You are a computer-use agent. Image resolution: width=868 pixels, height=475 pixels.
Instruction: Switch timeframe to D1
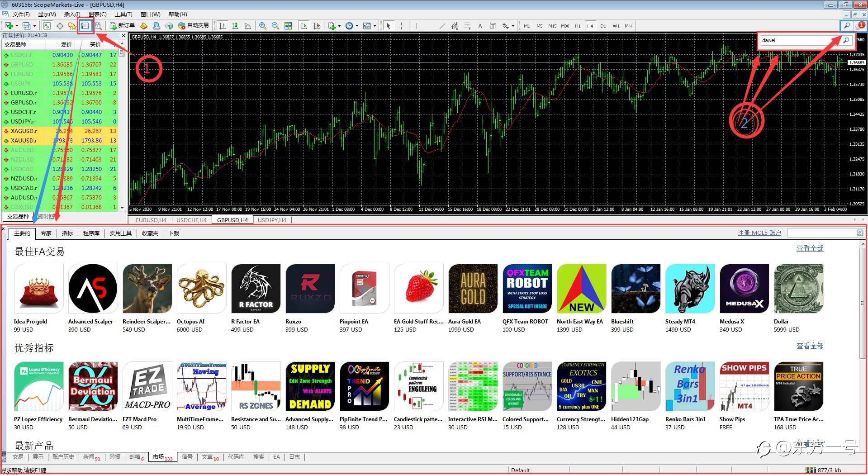point(603,26)
